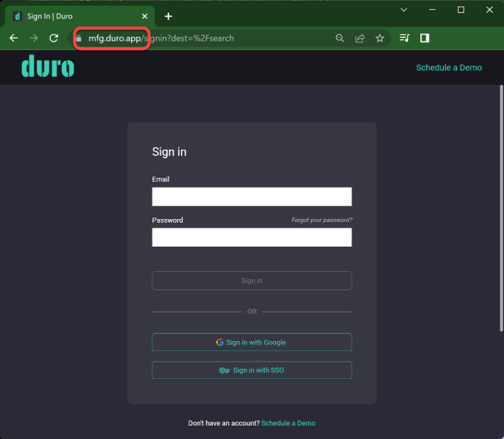Click the Sign in heading text
The height and width of the screenshot is (439, 504).
click(x=169, y=152)
